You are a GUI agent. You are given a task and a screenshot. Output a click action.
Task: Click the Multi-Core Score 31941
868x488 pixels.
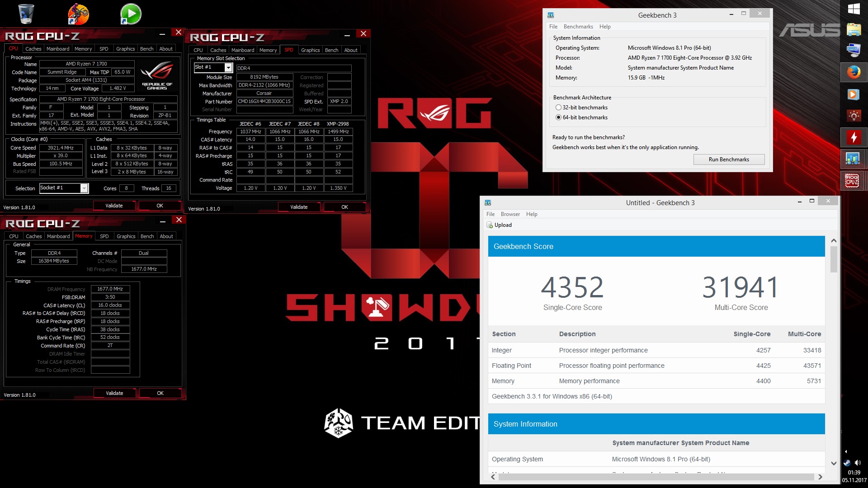pos(741,287)
